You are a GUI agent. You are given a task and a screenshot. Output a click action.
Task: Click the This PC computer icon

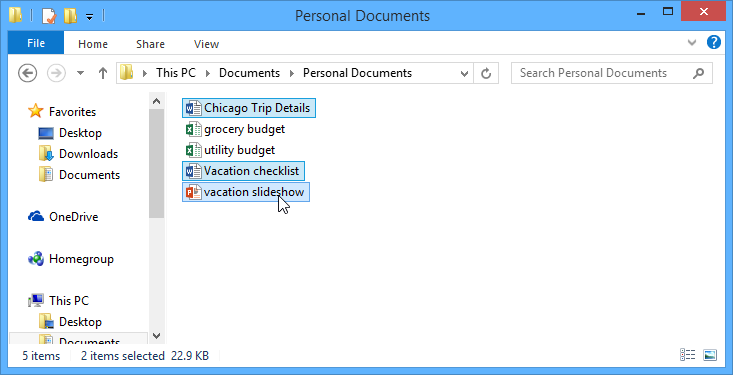pos(36,301)
